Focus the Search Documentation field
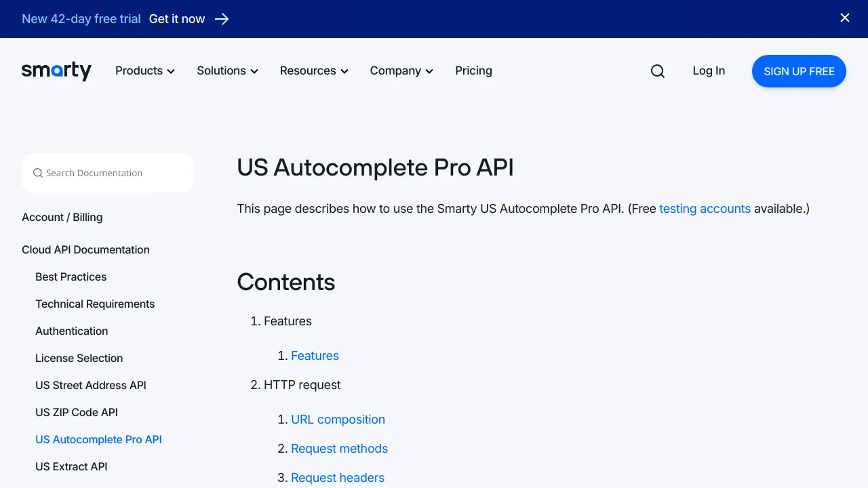 (x=107, y=173)
